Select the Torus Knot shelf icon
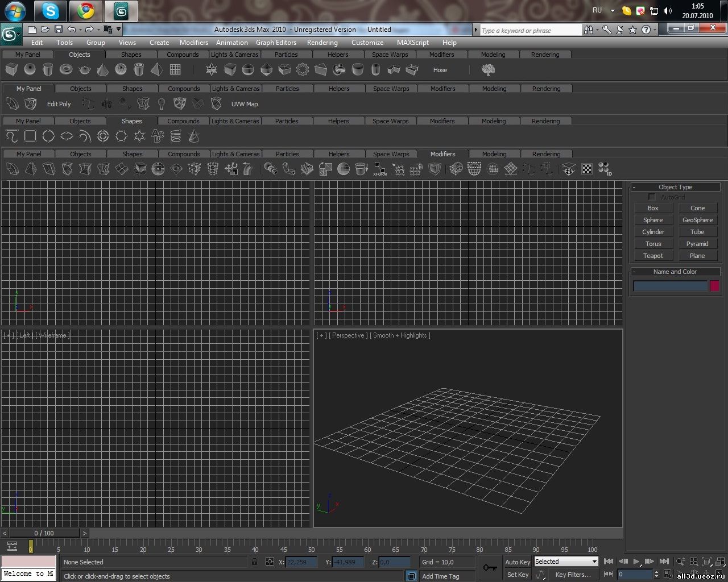Screen dimensions: 728x582 pyautogui.click(x=339, y=70)
